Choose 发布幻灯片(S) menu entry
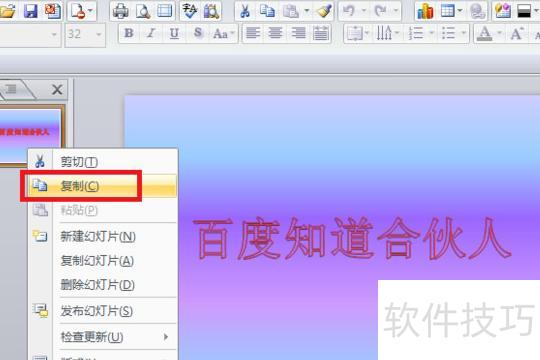The width and height of the screenshot is (540, 360). pyautogui.click(x=103, y=311)
